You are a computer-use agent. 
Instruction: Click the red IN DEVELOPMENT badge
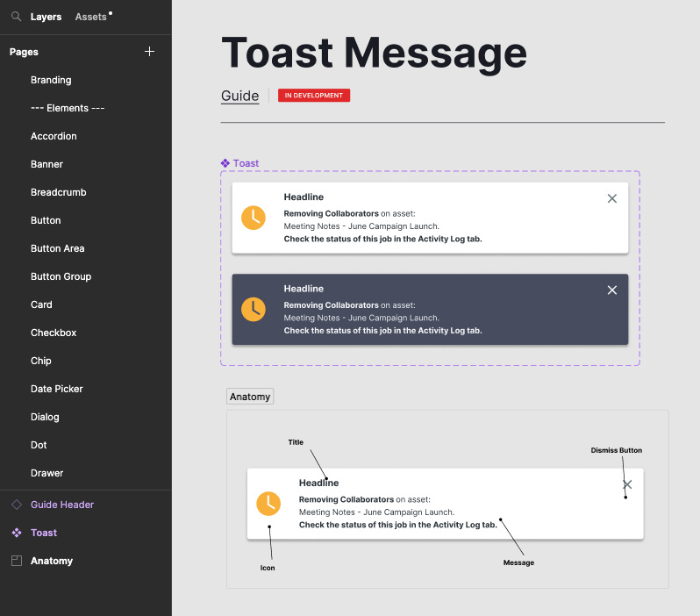(x=314, y=95)
